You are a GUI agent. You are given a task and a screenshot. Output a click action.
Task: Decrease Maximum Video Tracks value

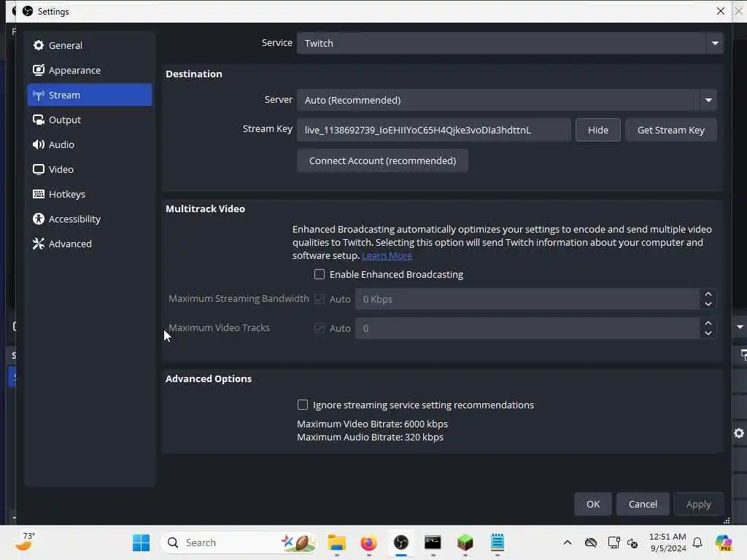coord(708,333)
